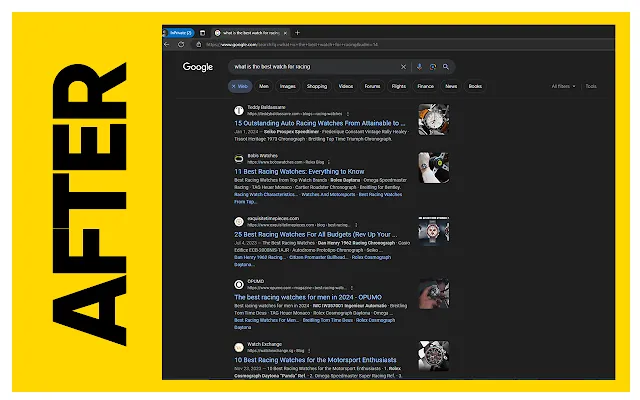640x400 pixels.
Task: Clear the search query with the X icon
Action: [x=403, y=67]
